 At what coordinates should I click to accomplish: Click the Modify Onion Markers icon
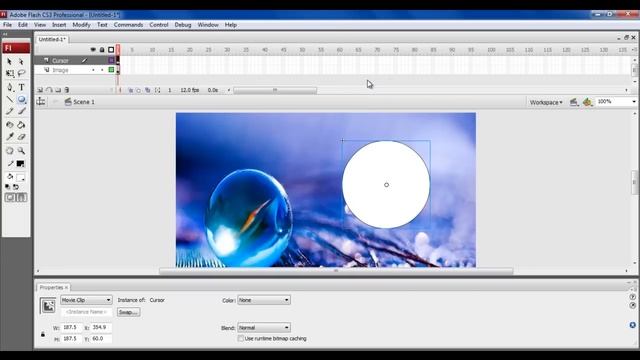[x=158, y=90]
